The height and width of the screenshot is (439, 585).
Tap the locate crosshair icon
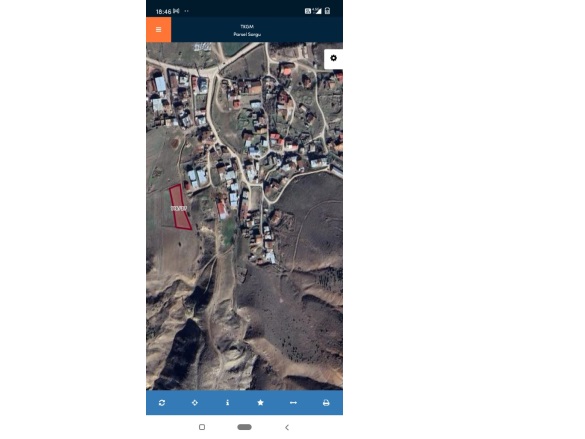tap(195, 403)
